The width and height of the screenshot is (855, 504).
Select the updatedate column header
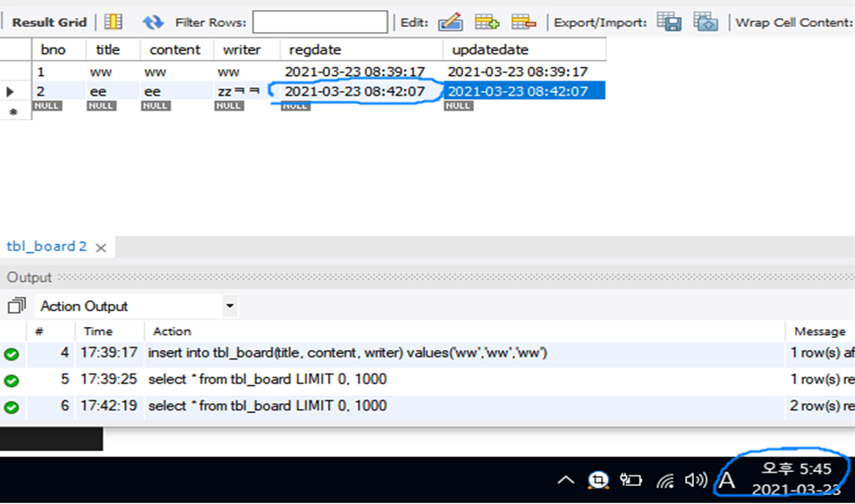(x=525, y=49)
